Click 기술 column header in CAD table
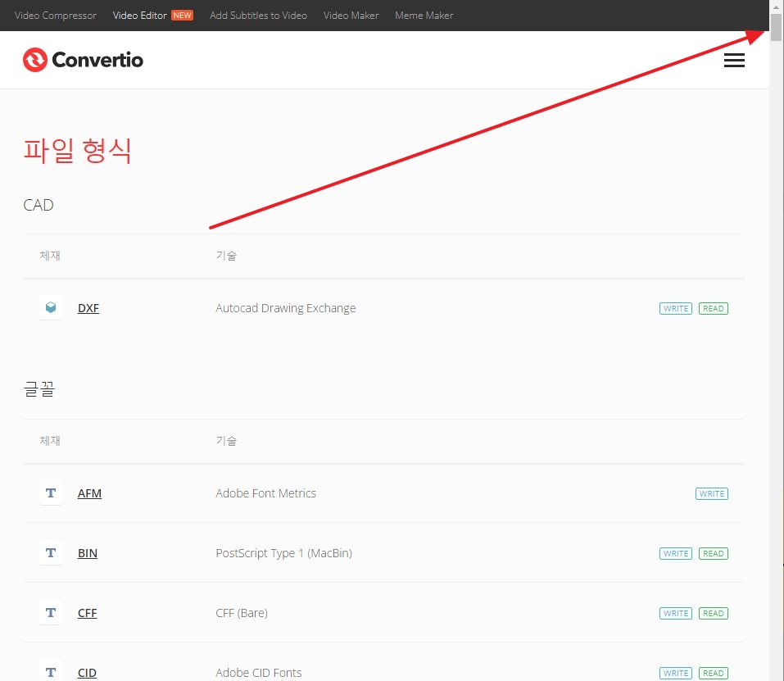The width and height of the screenshot is (784, 681). pos(226,256)
